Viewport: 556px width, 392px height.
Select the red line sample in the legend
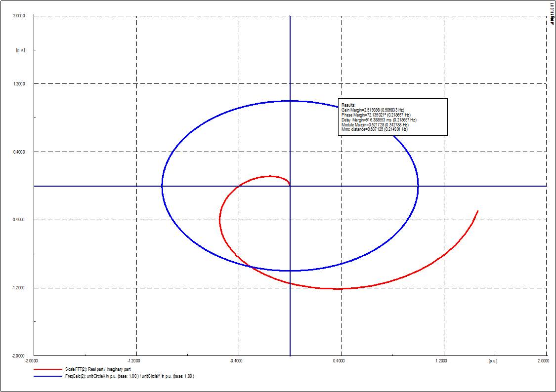[48, 369]
